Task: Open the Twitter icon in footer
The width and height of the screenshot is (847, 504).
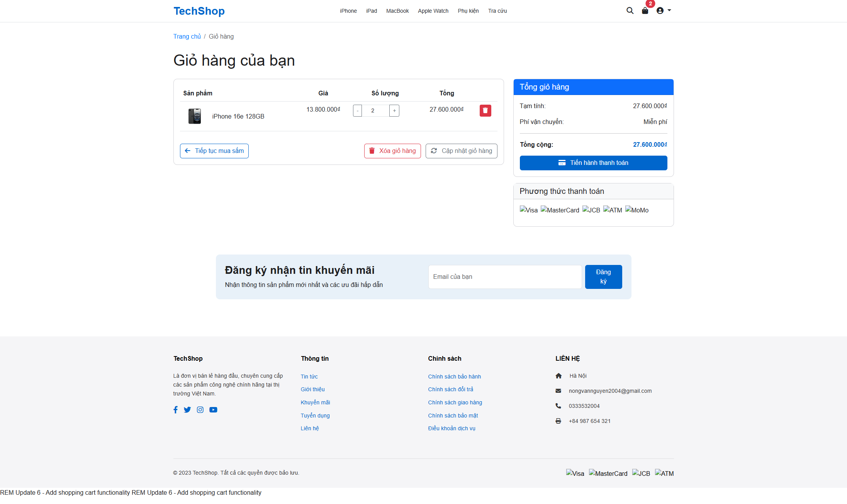Action: [187, 410]
